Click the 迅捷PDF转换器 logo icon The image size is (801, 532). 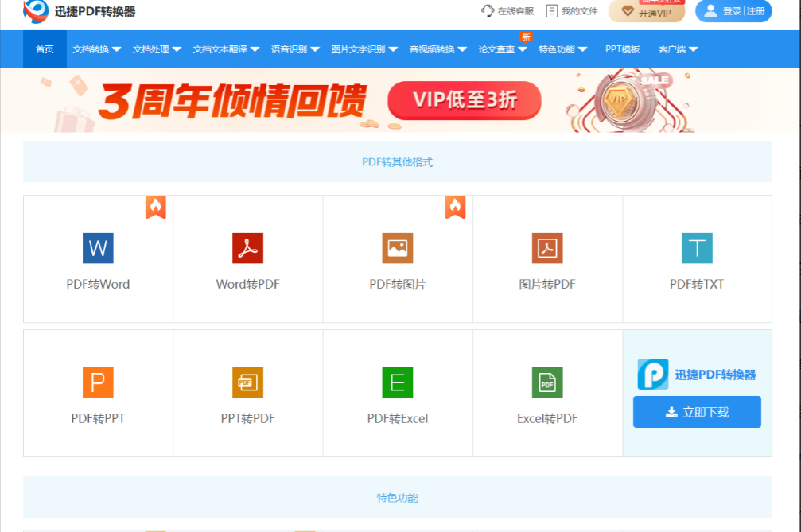click(36, 10)
